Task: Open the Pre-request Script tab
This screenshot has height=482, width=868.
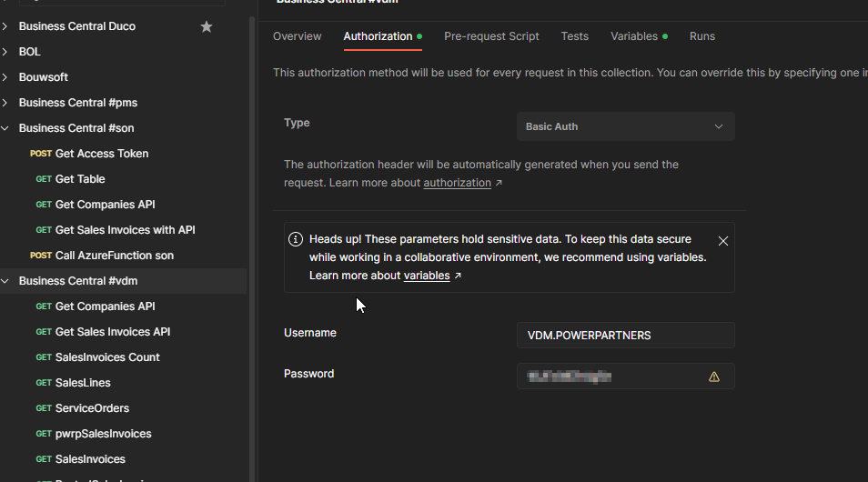Action: (491, 36)
